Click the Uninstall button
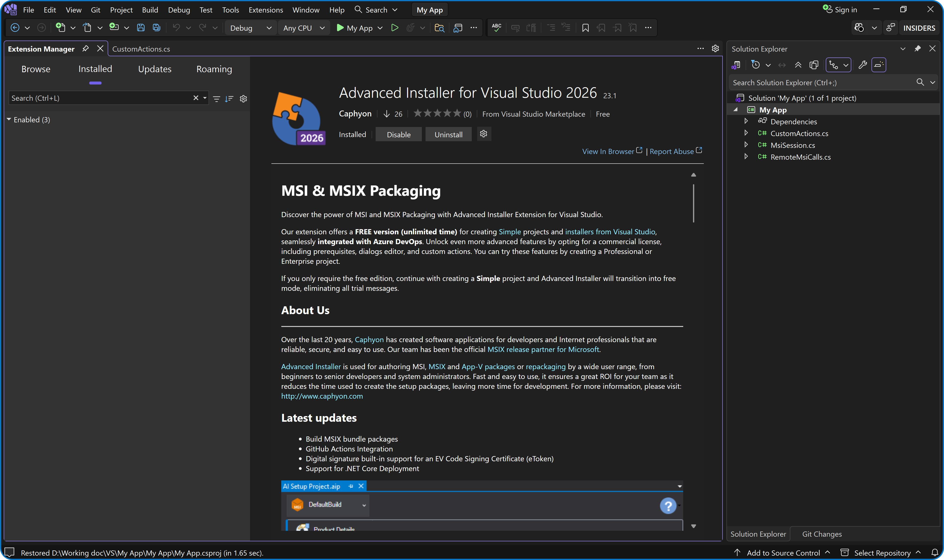 [448, 134]
